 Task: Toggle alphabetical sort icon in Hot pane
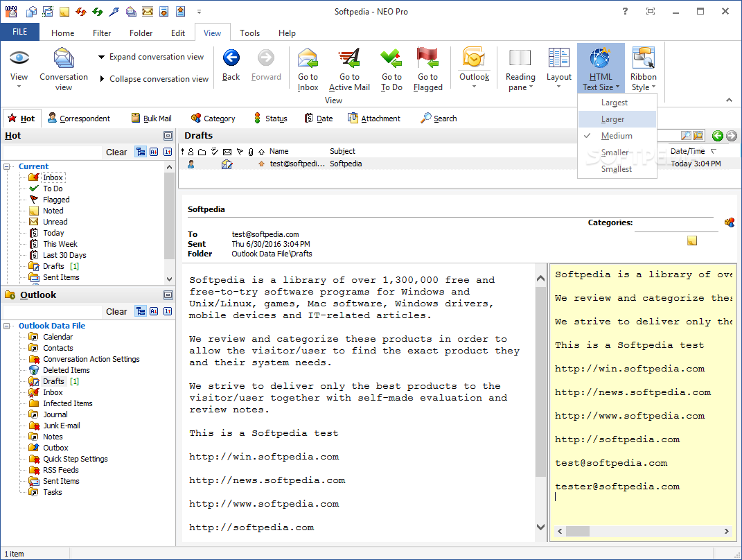coord(154,152)
